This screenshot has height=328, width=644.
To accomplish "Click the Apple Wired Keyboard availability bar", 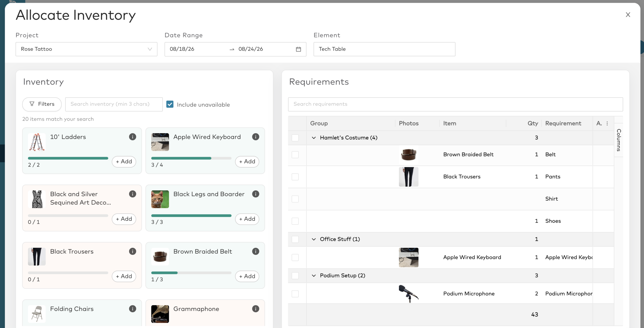I will (191, 158).
